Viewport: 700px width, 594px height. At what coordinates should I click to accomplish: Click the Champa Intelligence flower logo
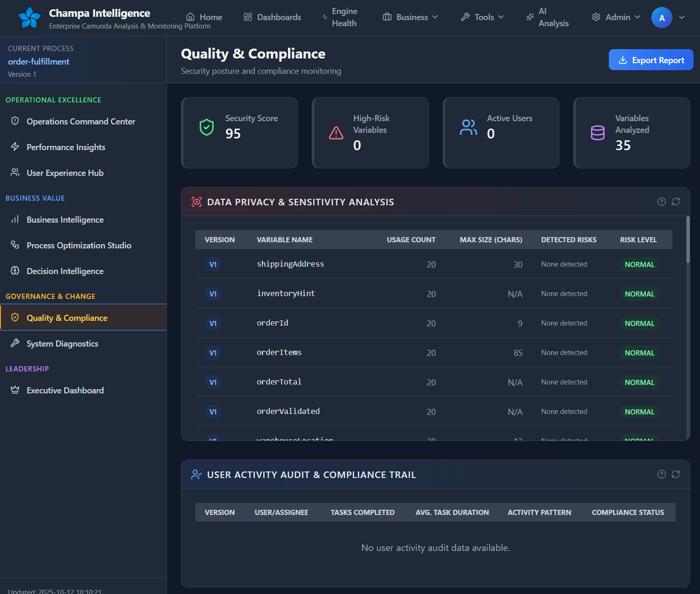29,18
